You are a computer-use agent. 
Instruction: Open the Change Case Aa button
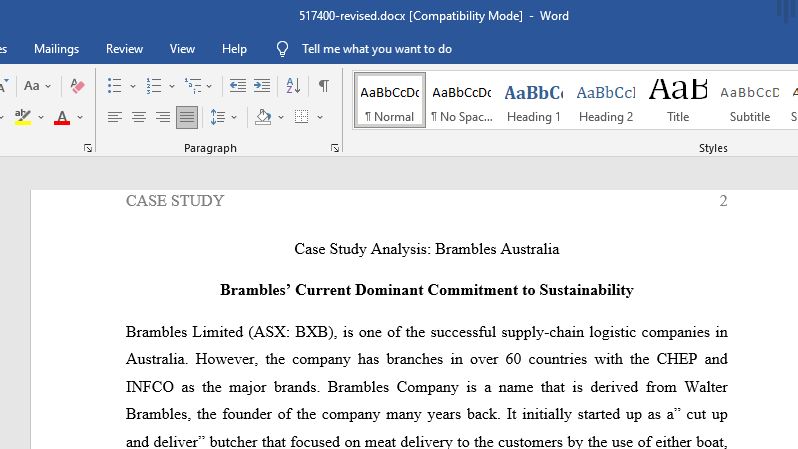pos(32,86)
